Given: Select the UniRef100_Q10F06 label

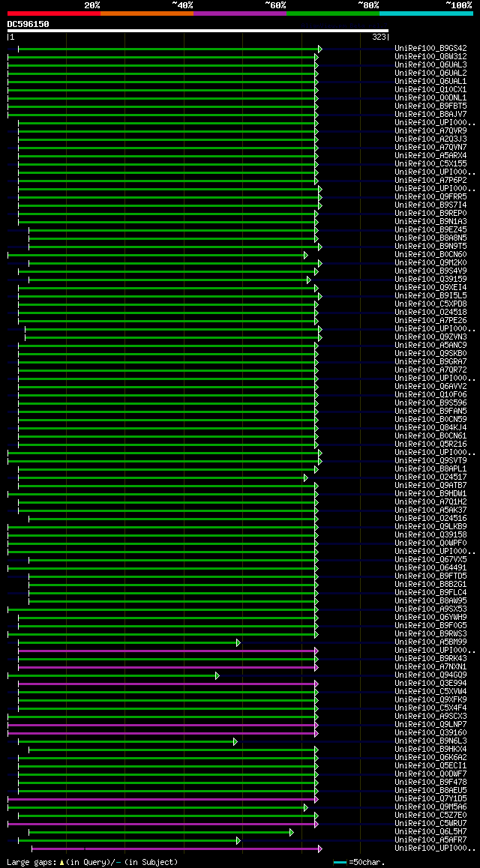Looking at the screenshot, I should click(x=430, y=395).
